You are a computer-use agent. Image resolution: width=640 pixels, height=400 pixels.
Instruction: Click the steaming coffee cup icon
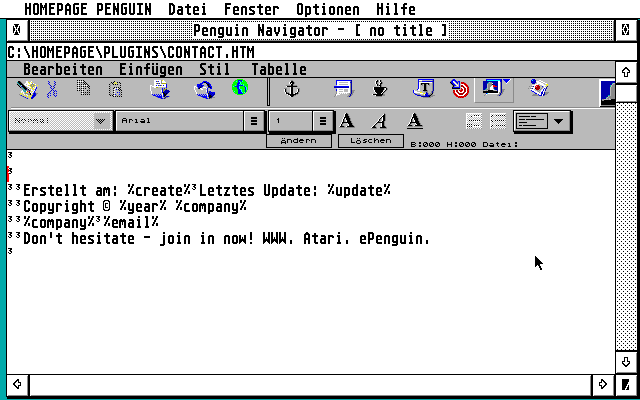pyautogui.click(x=380, y=89)
